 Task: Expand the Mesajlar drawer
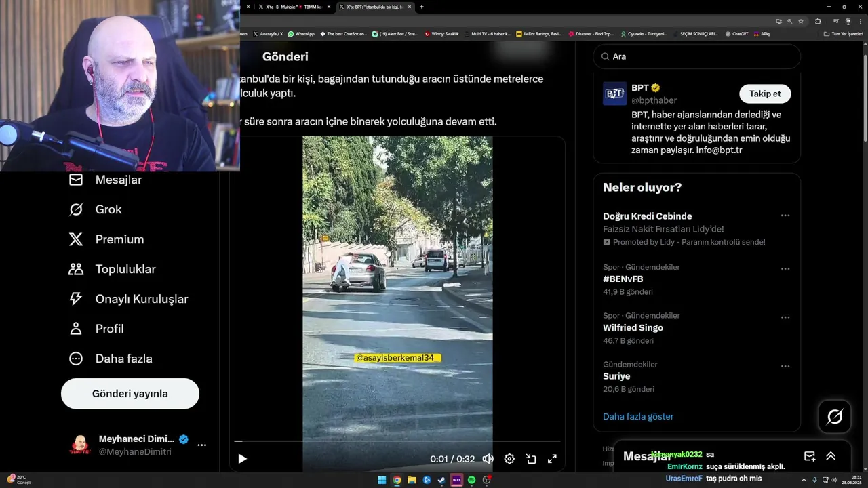[x=831, y=456]
